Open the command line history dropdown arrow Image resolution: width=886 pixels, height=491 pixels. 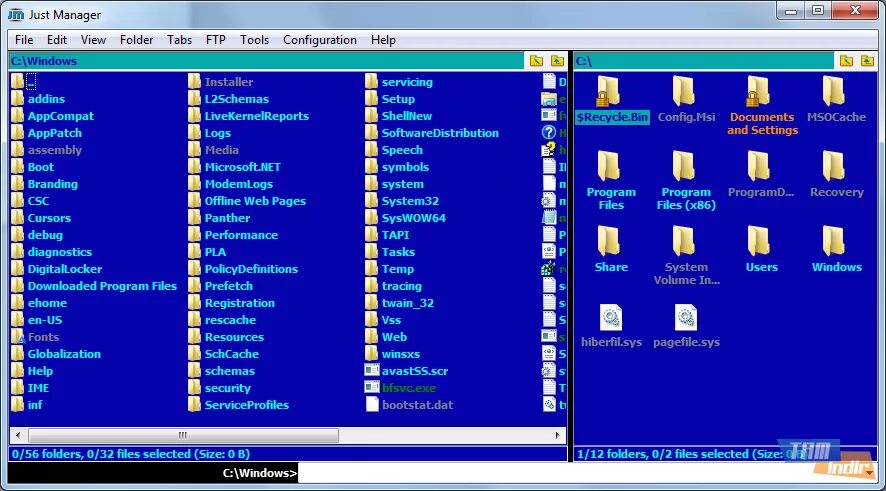pos(868,473)
